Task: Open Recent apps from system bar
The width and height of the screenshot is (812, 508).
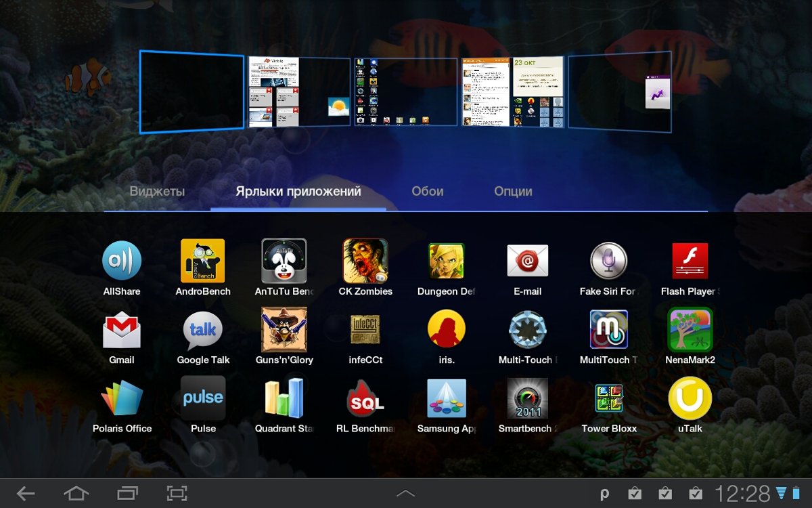Action: tap(127, 494)
